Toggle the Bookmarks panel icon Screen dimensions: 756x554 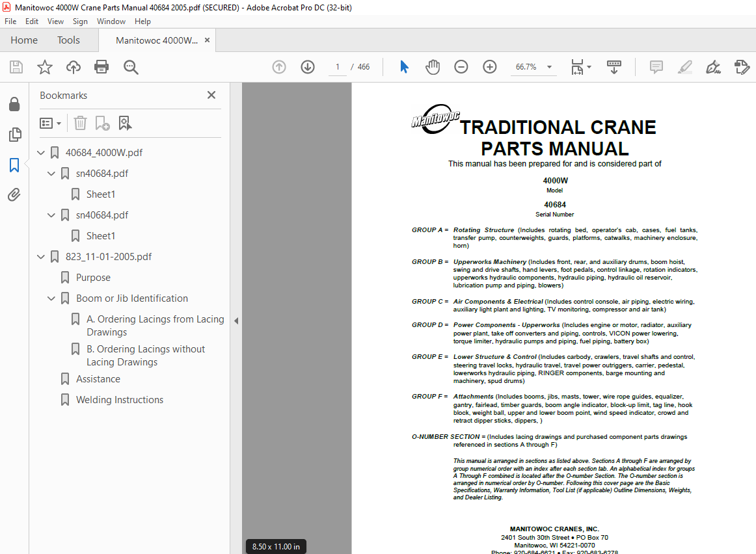coord(14,165)
